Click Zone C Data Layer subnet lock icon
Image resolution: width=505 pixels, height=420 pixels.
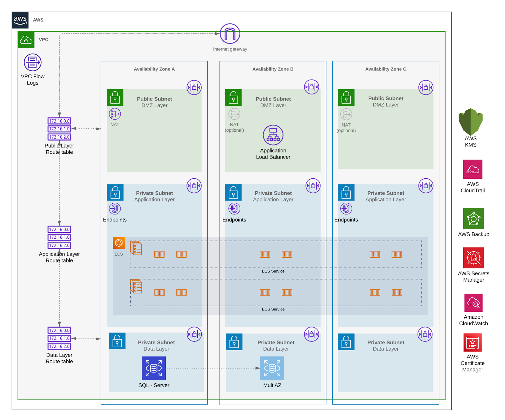(346, 342)
